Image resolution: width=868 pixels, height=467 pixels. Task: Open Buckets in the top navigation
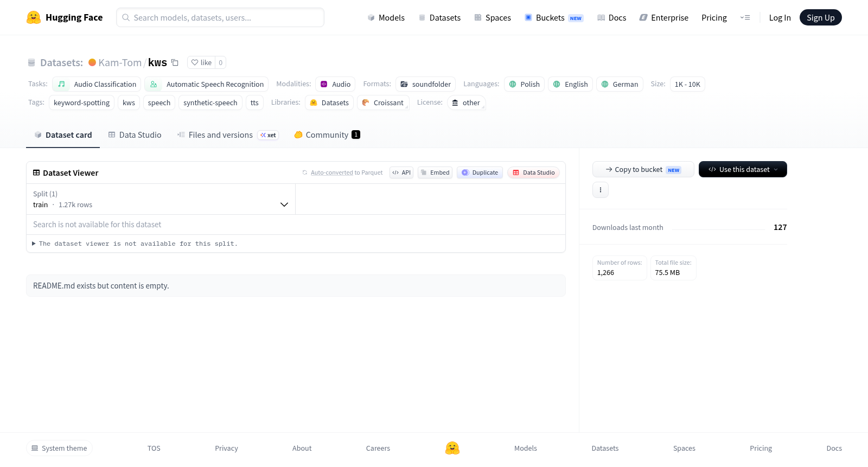(554, 17)
